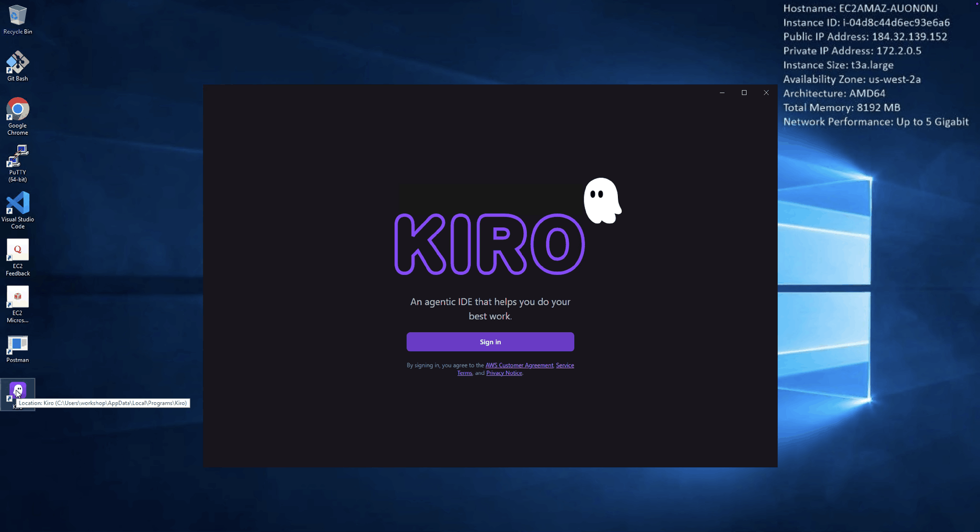This screenshot has height=532, width=980.
Task: Click the Kiro ghost mascot
Action: (602, 201)
